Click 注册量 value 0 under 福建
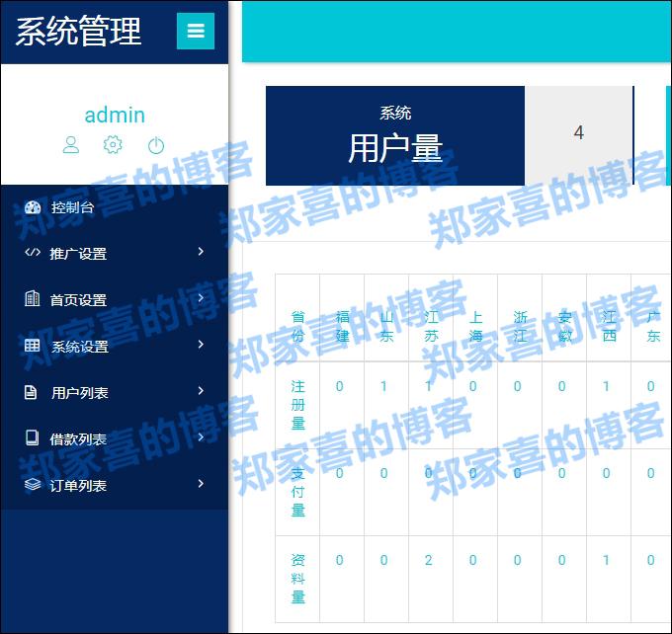672x634 pixels. (339, 386)
